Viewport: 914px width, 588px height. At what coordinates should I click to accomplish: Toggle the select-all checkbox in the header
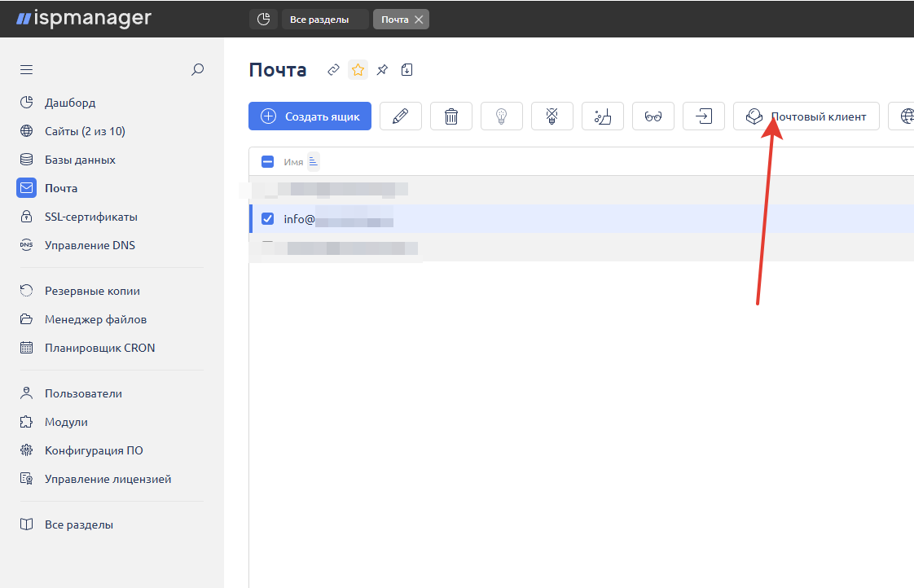267,161
